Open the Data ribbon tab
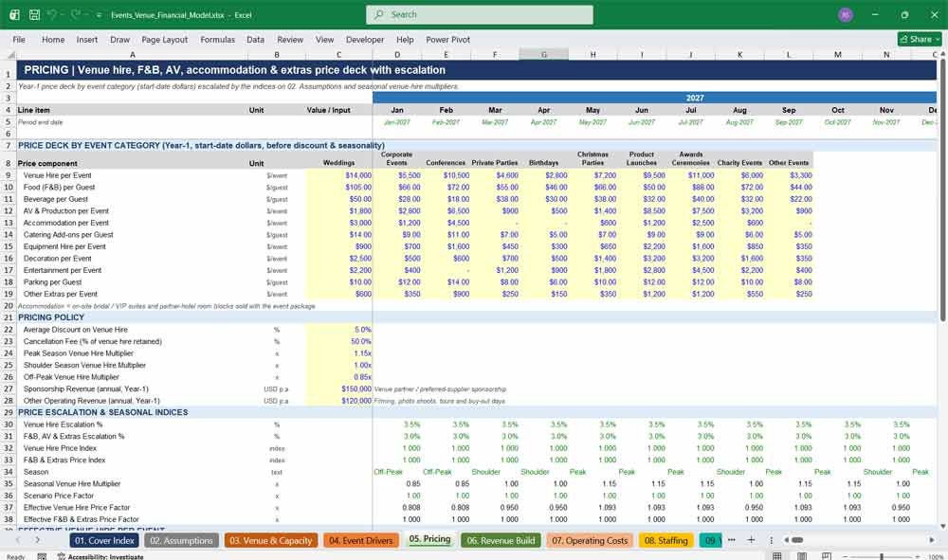This screenshot has height=560, width=948. (255, 39)
